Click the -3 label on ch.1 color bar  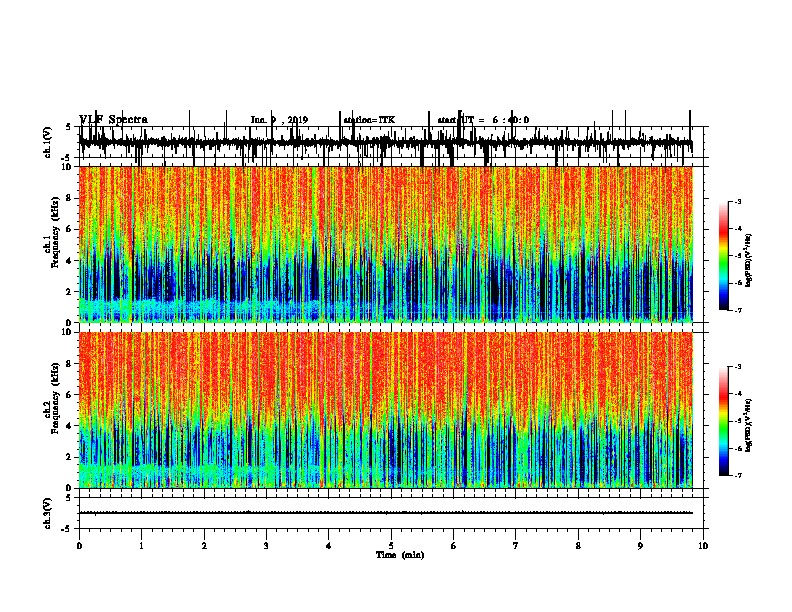point(737,202)
